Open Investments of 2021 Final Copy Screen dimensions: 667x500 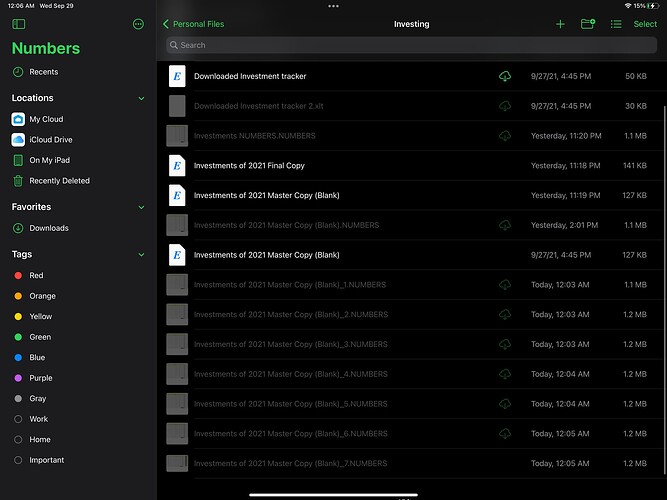[249, 166]
